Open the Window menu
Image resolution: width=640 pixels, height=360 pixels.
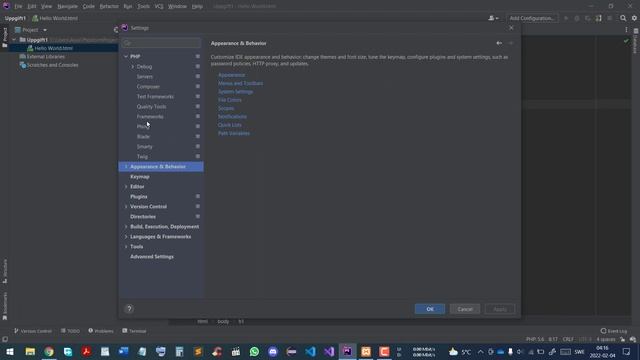click(177, 6)
